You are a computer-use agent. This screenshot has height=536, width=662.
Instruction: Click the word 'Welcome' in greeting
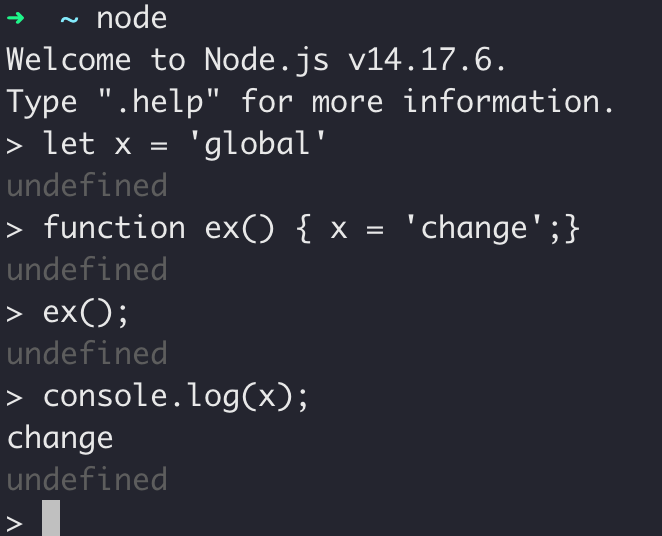click(x=69, y=60)
